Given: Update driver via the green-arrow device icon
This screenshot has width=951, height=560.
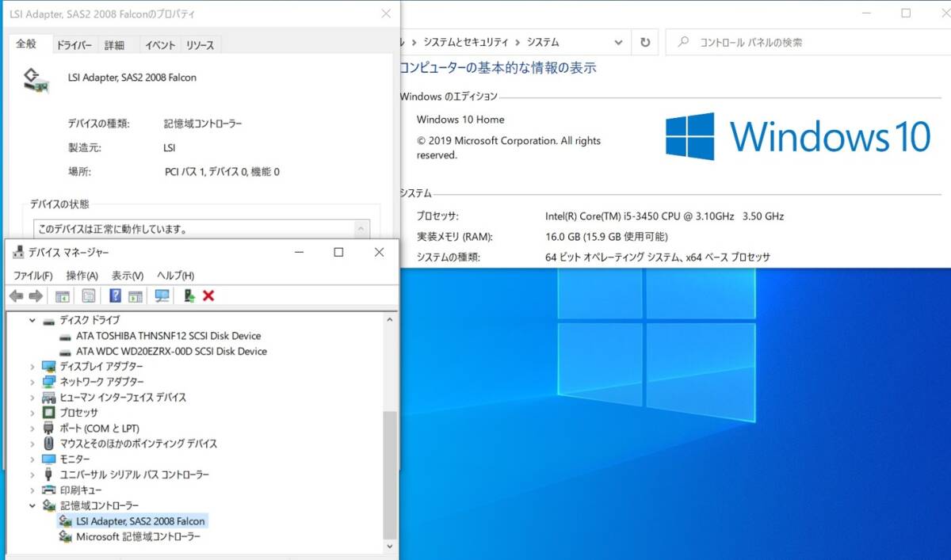Looking at the screenshot, I should click(189, 295).
